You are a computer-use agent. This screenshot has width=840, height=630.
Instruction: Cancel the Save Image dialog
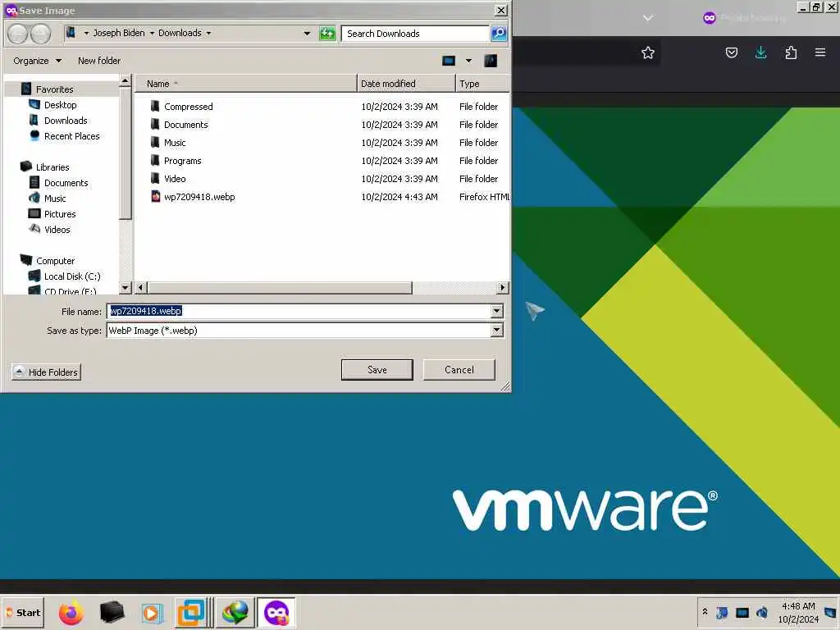pos(459,370)
